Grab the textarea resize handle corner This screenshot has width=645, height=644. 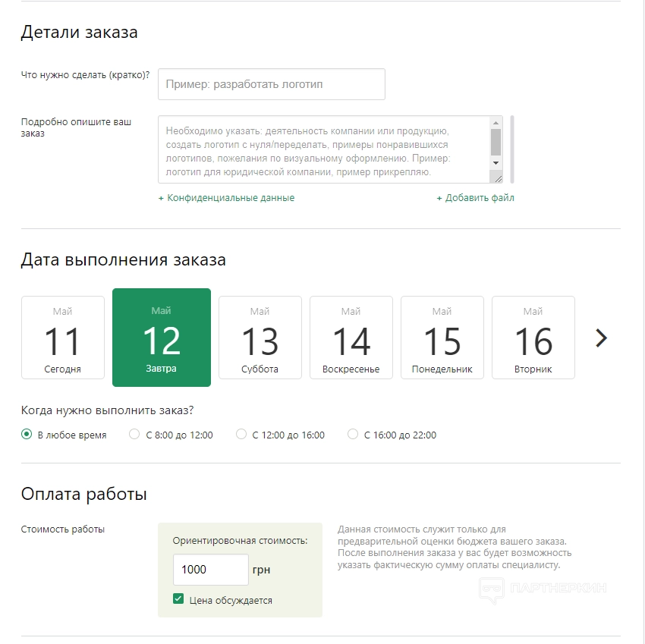[498, 179]
